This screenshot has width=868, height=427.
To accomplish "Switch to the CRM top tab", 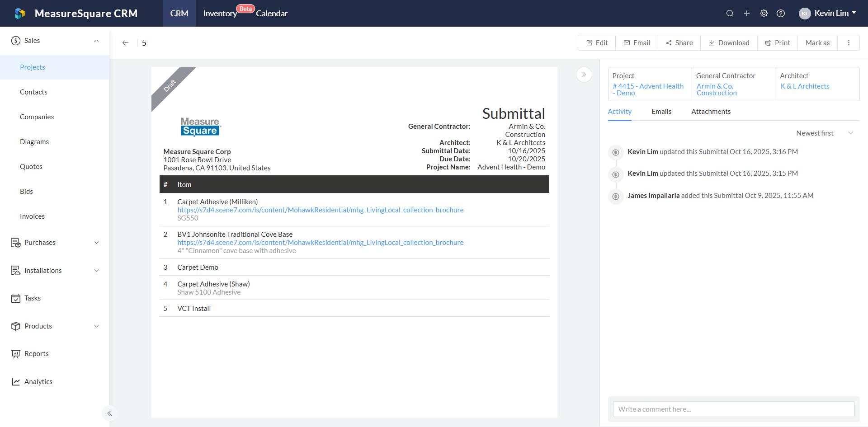I will click(x=179, y=14).
